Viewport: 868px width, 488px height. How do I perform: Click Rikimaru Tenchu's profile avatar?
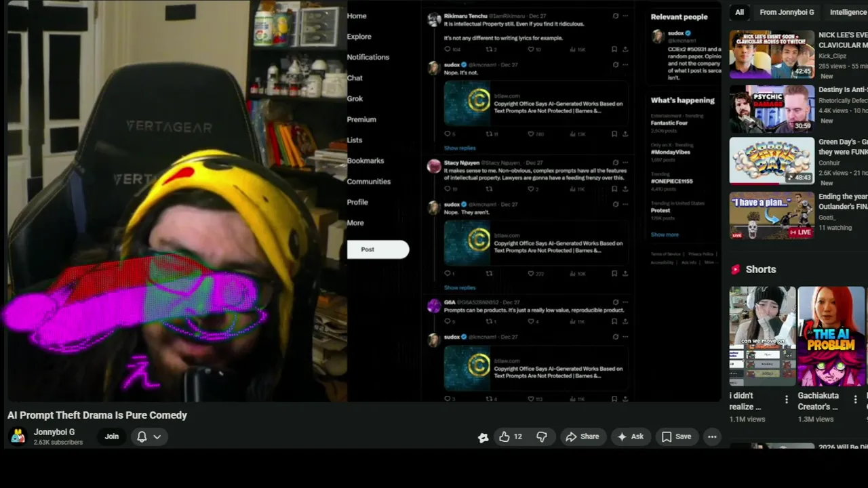point(434,20)
